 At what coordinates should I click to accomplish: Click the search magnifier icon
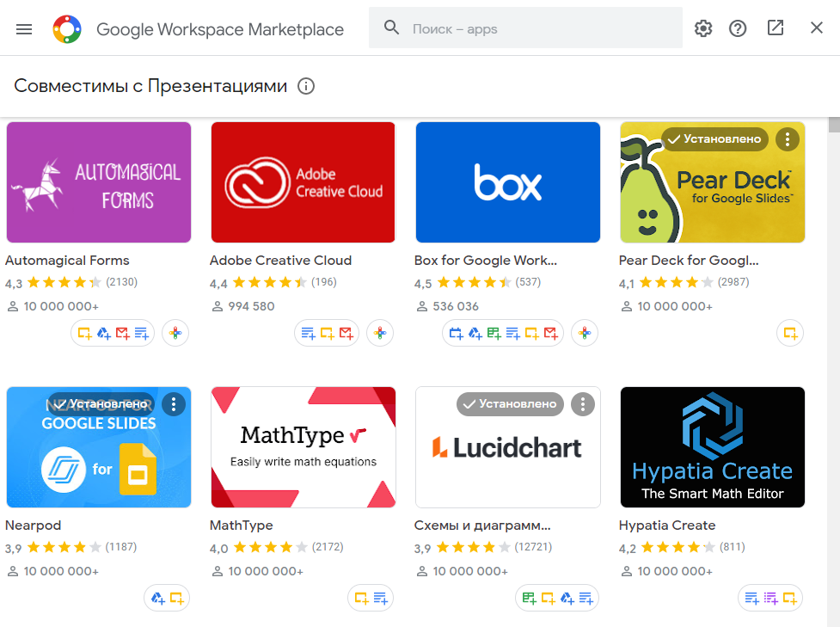391,28
